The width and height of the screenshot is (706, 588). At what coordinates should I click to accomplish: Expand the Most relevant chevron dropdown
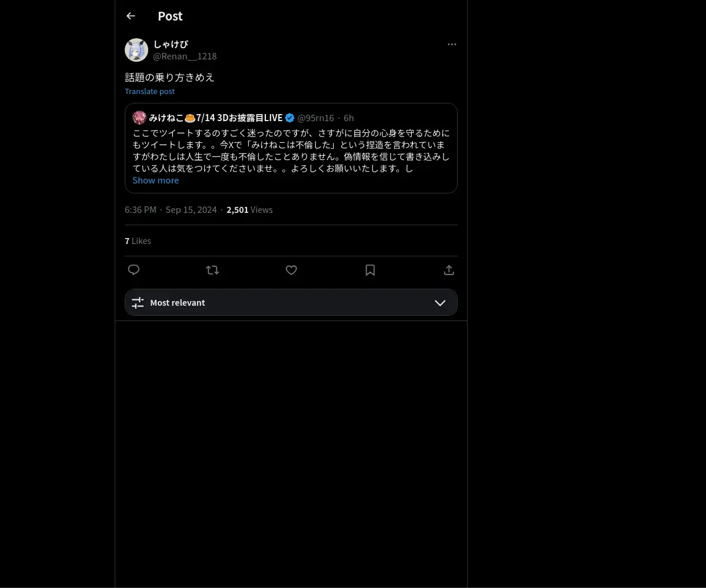click(440, 303)
